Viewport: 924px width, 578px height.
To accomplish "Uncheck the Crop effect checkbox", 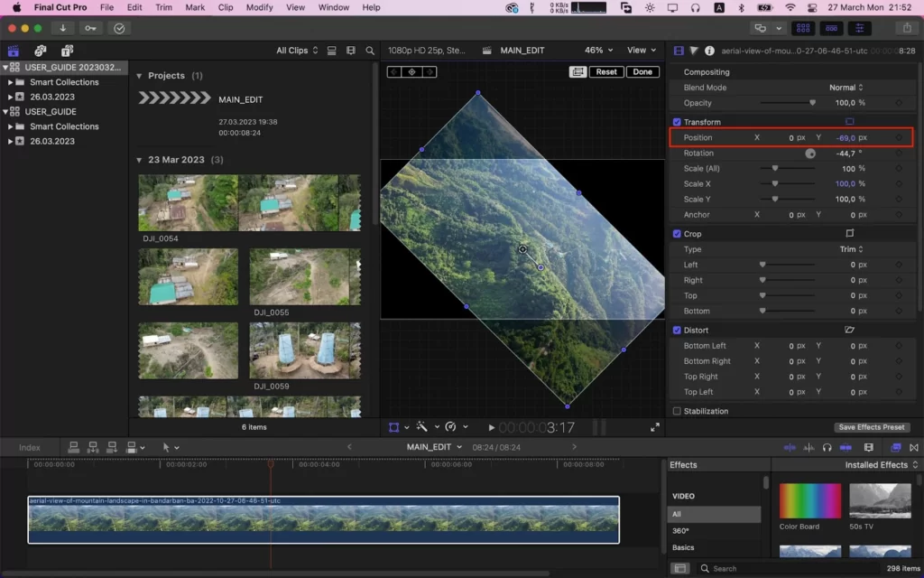I will pos(677,234).
